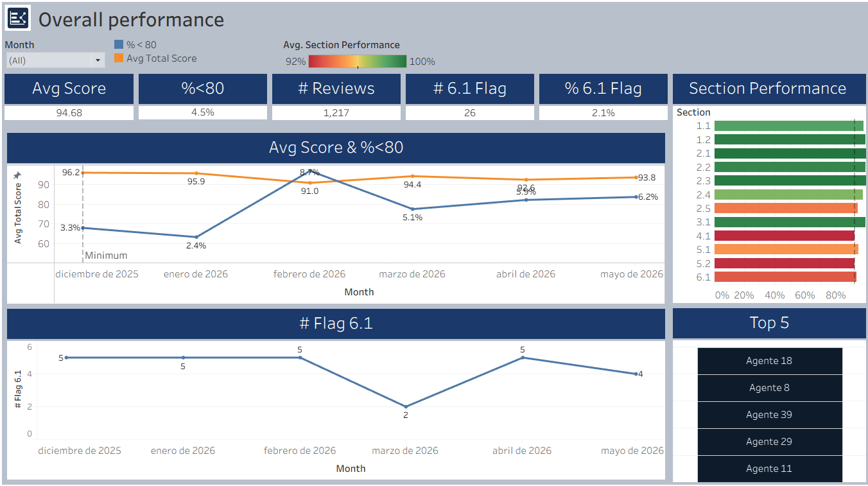Click the 96.2 avg score point for diciembre 2025
868x486 pixels.
pyautogui.click(x=83, y=173)
